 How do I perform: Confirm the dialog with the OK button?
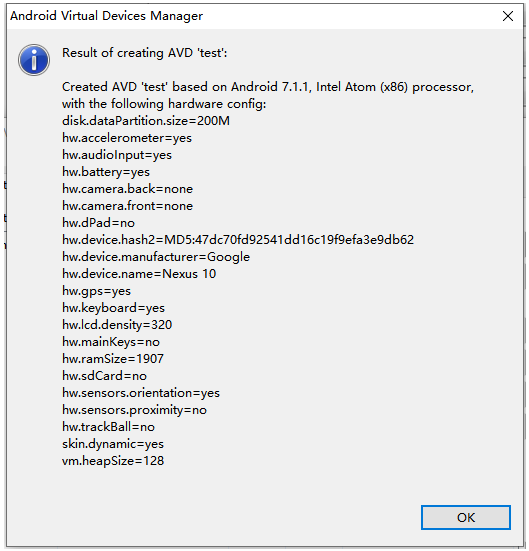coord(465,517)
